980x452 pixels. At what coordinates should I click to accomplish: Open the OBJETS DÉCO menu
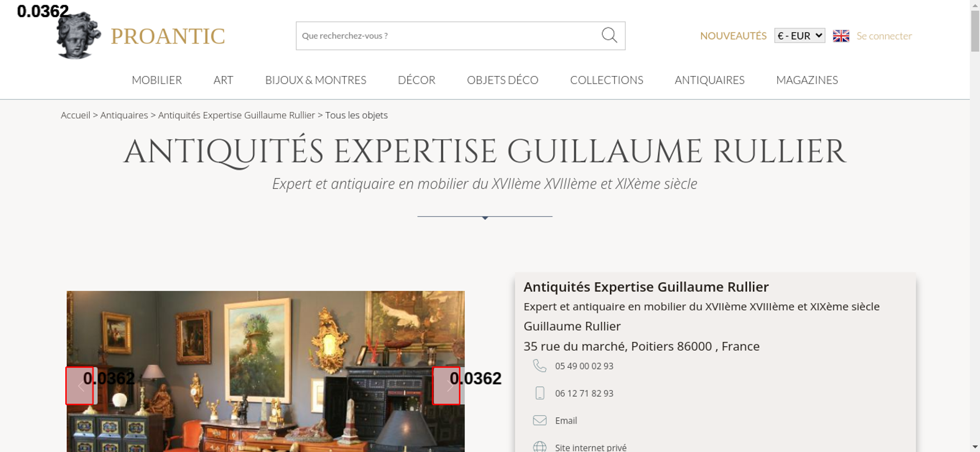point(502,80)
